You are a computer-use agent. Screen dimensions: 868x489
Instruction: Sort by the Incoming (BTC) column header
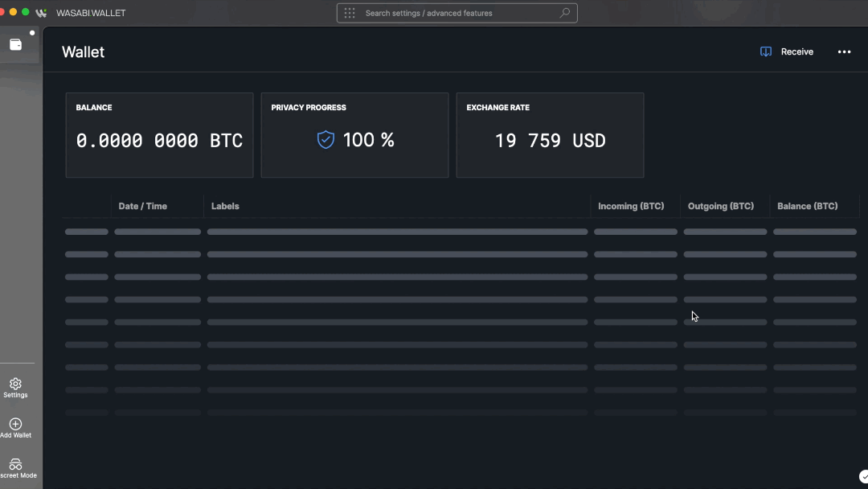[631, 206]
